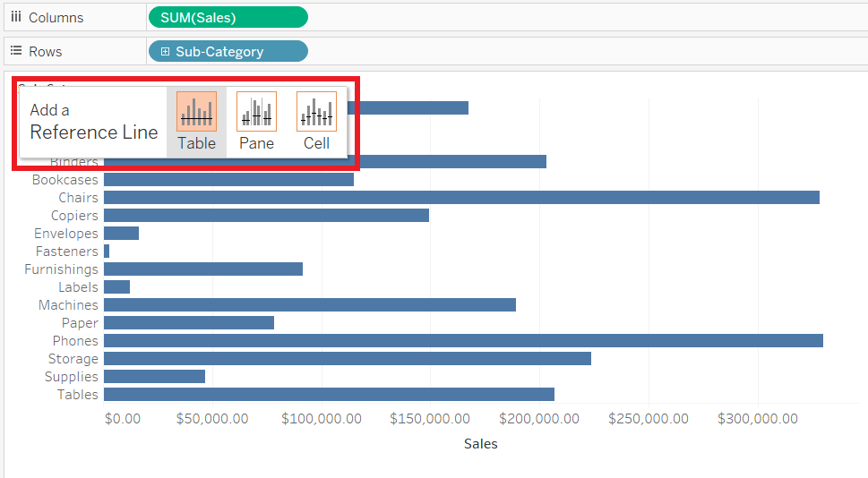Click the Tables row header label

coord(77,395)
